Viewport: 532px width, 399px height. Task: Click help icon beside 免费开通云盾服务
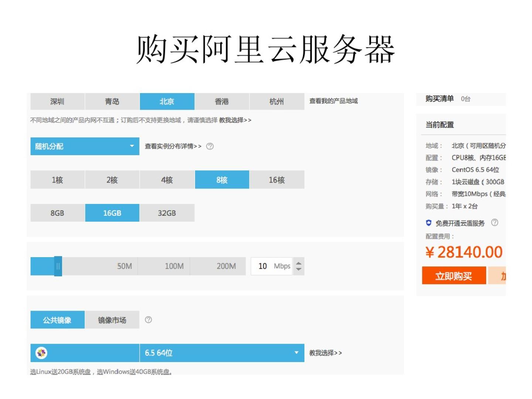pyautogui.click(x=494, y=222)
